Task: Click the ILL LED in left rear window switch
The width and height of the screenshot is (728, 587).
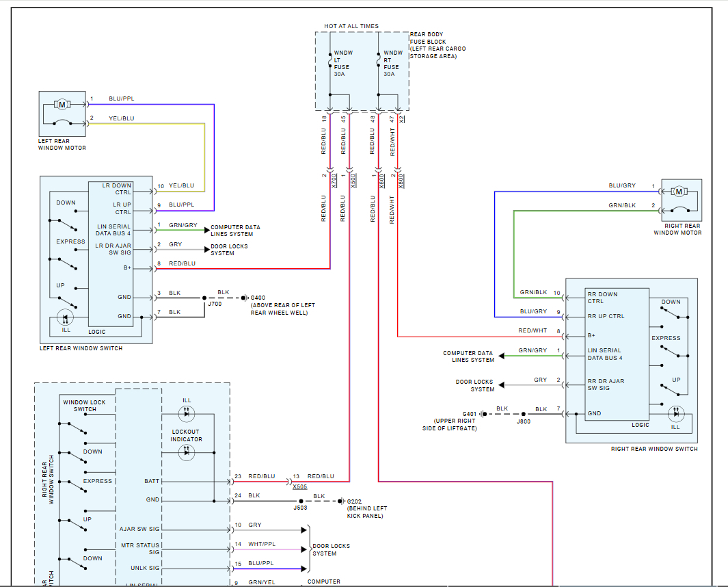Action: point(65,318)
